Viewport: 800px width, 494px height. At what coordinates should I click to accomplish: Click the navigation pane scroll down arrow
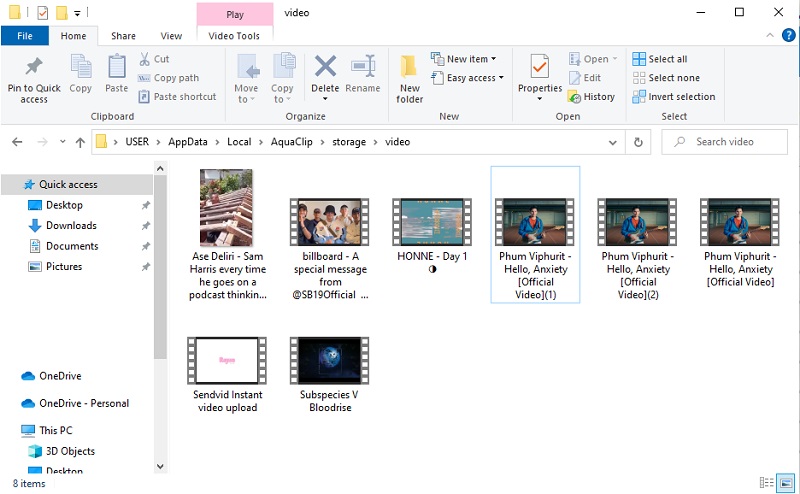(160, 466)
